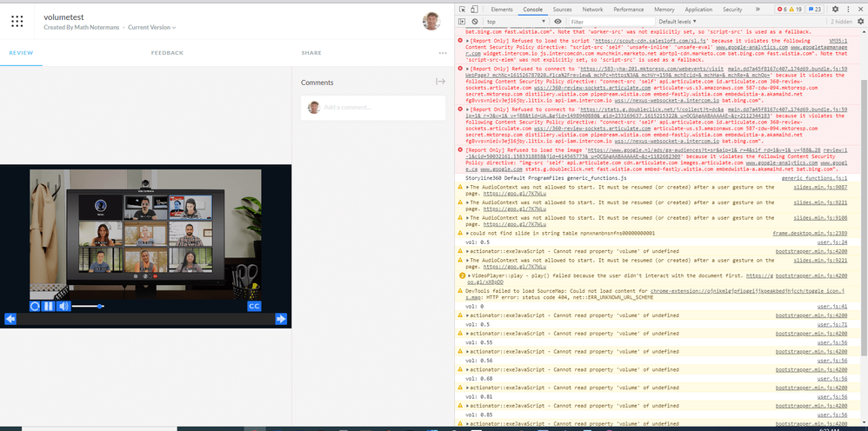Open console settings gear beside 2 hidden

click(x=861, y=22)
